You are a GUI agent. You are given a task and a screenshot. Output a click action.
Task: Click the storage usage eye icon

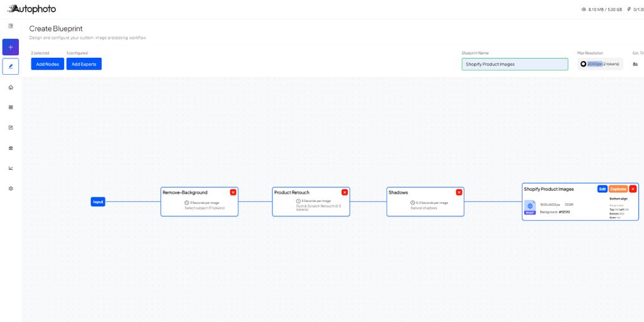584,9
